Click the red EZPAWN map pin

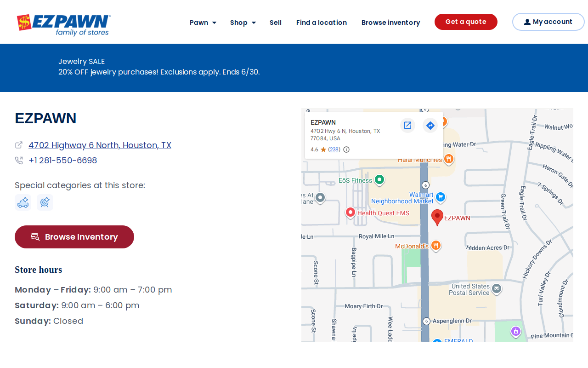pyautogui.click(x=438, y=217)
